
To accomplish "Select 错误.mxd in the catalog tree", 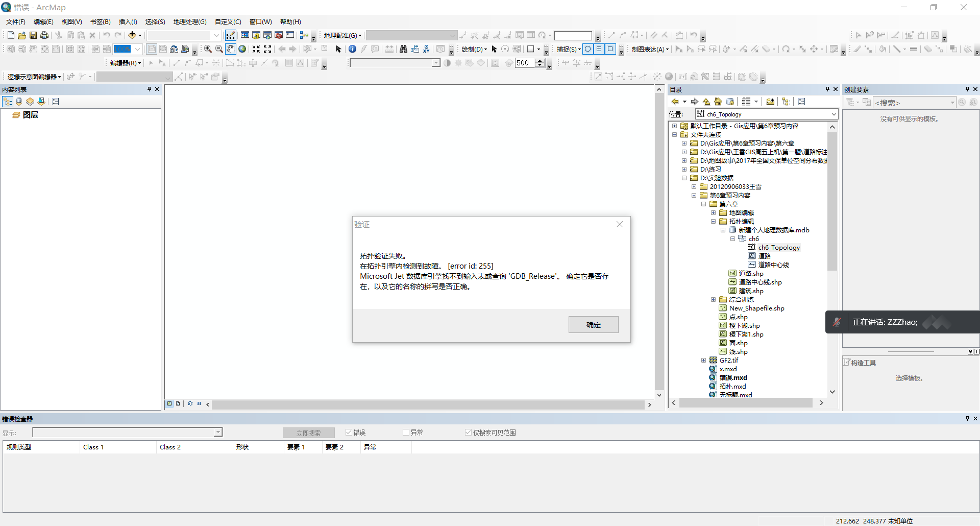I will (x=733, y=378).
